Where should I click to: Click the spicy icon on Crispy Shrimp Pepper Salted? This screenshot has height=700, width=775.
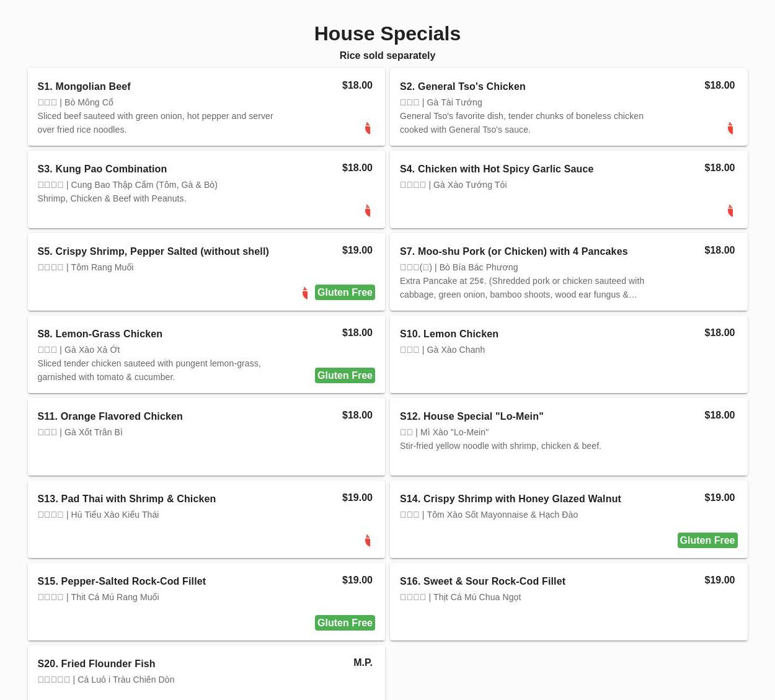[305, 293]
